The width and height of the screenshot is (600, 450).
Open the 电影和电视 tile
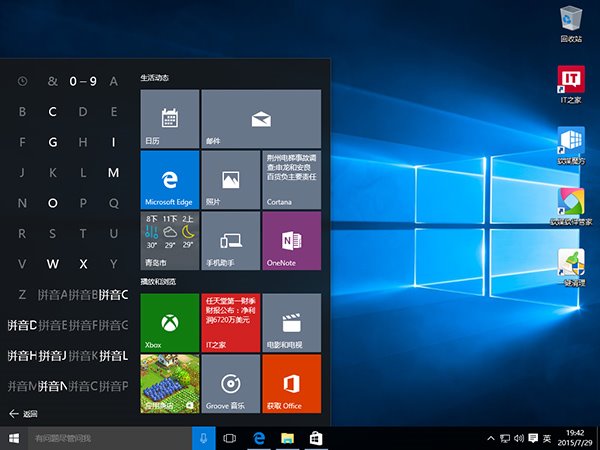point(291,322)
